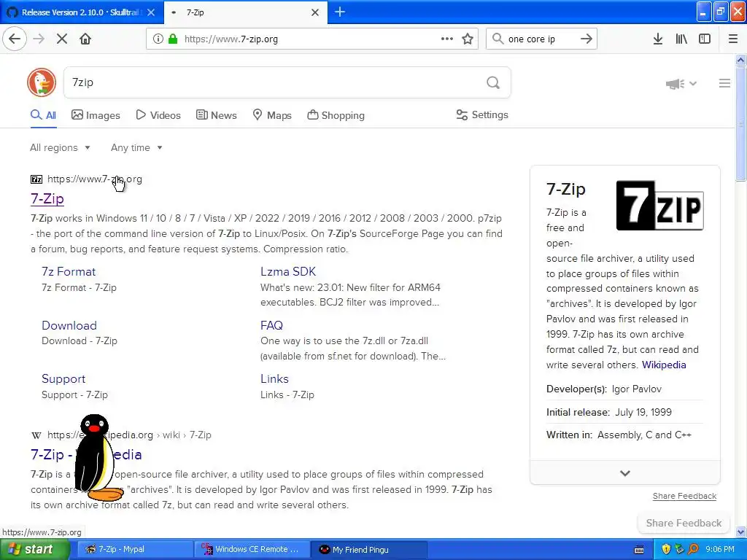Image resolution: width=747 pixels, height=560 pixels.
Task: Switch to Videos results
Action: [158, 115]
